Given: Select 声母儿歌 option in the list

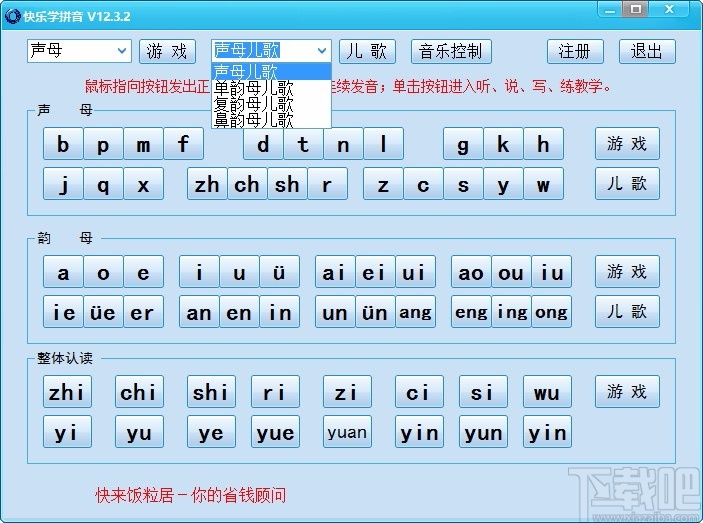Looking at the screenshot, I should click(271, 72).
